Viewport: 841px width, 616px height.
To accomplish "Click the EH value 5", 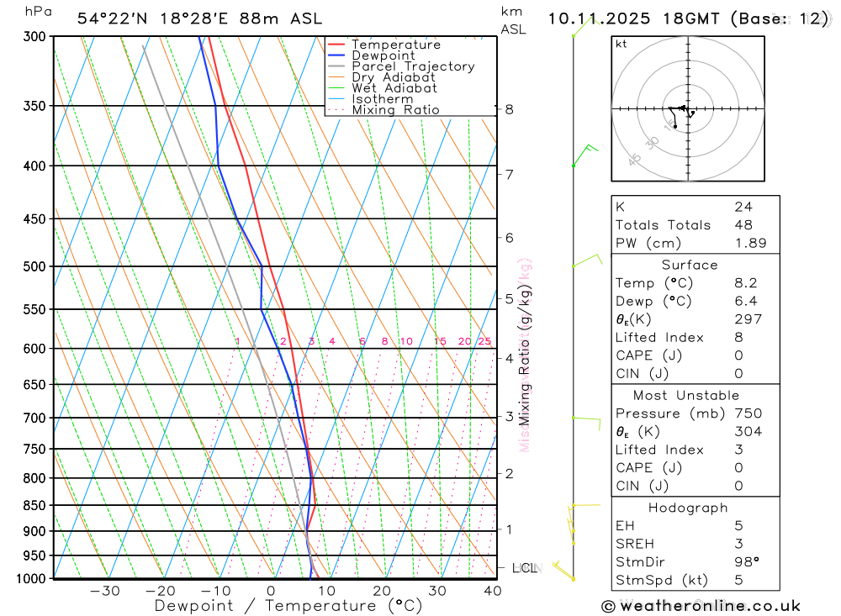I will click(738, 526).
